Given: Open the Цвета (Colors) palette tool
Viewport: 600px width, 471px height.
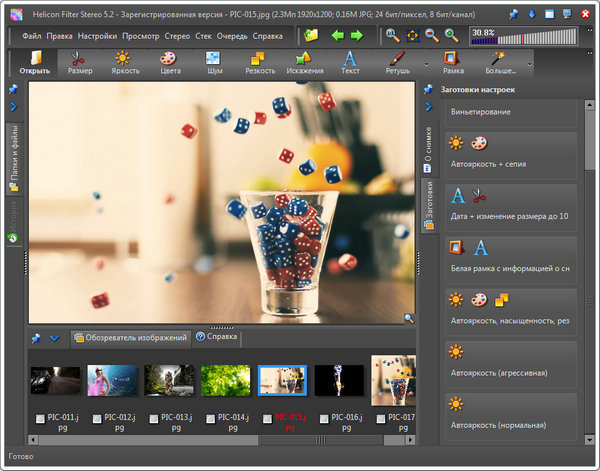Looking at the screenshot, I should point(170,62).
